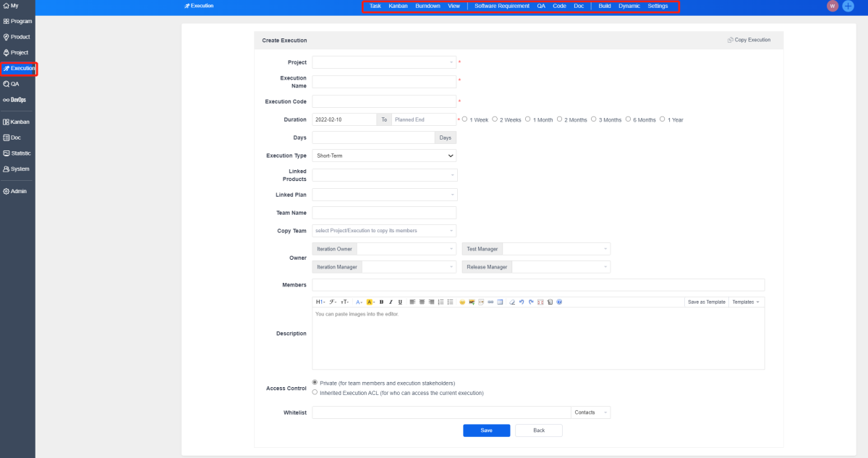Open the Templates dropdown in editor
Image resolution: width=868 pixels, height=458 pixels.
[x=746, y=302]
